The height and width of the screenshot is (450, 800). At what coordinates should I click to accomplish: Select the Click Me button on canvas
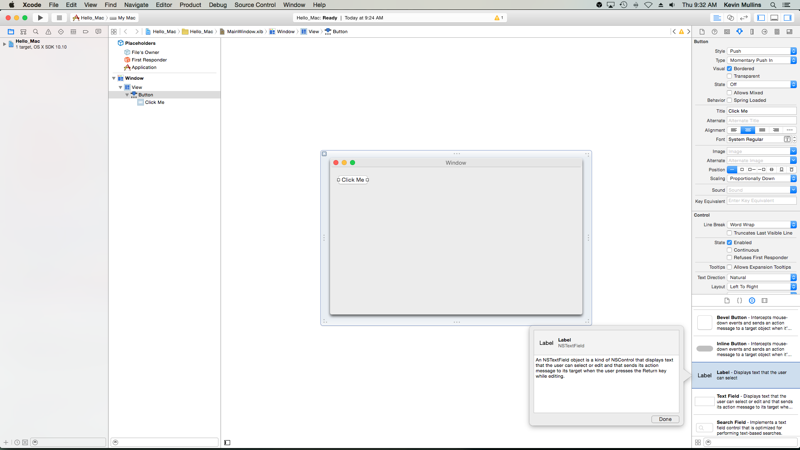pyautogui.click(x=353, y=180)
